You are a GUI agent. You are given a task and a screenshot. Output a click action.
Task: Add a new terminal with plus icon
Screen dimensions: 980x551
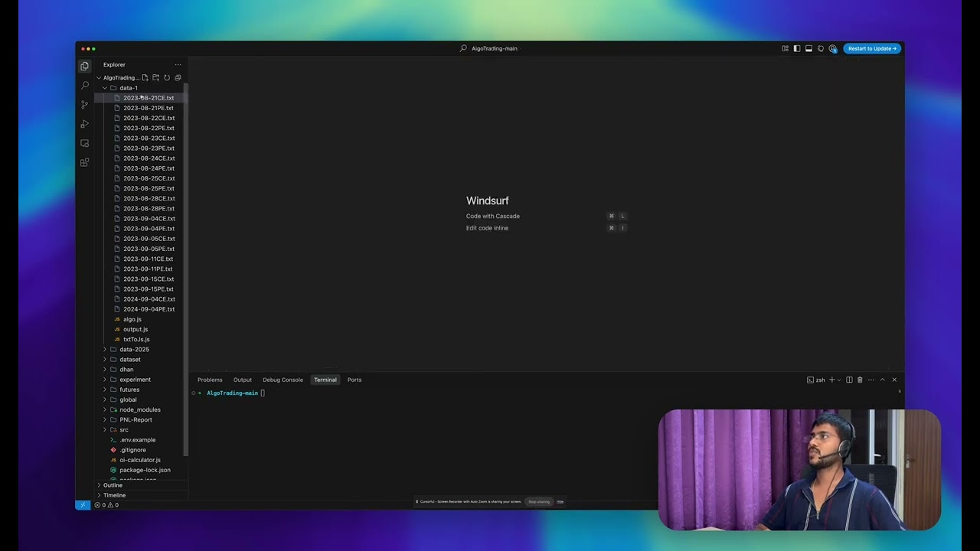832,380
